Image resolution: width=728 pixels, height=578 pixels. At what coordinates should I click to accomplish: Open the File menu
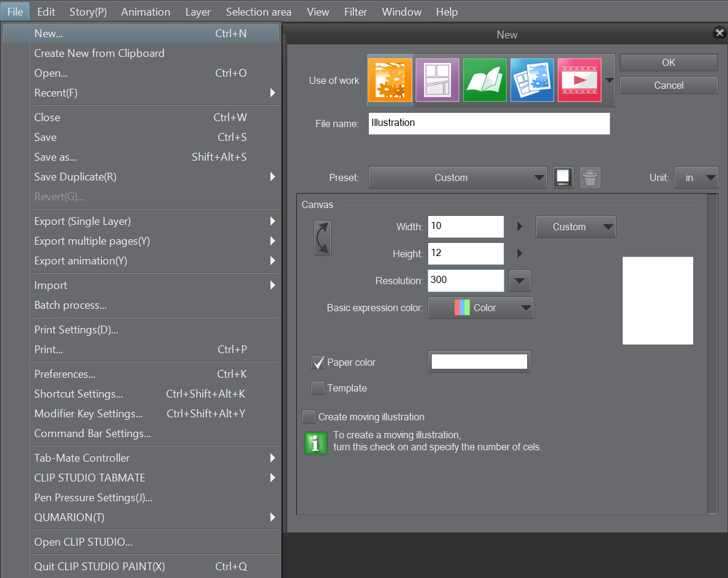point(15,11)
